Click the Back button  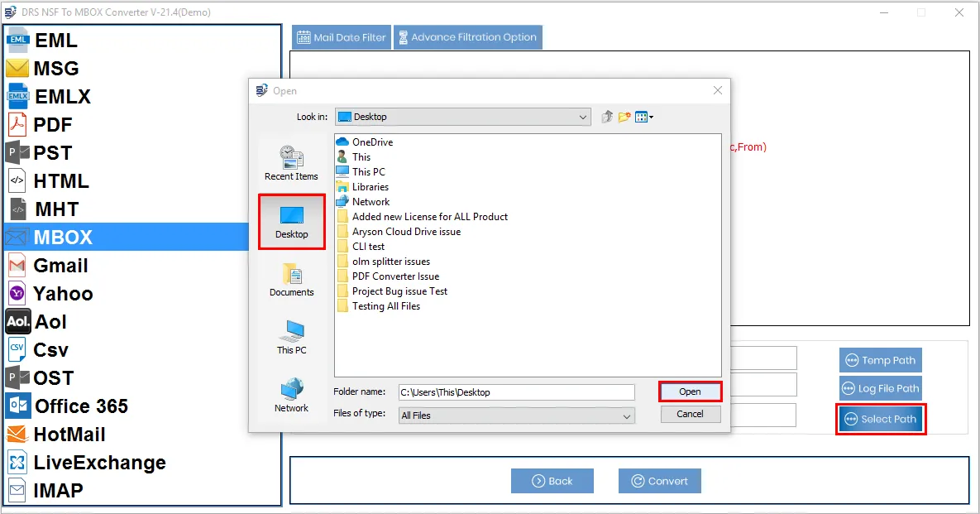552,481
